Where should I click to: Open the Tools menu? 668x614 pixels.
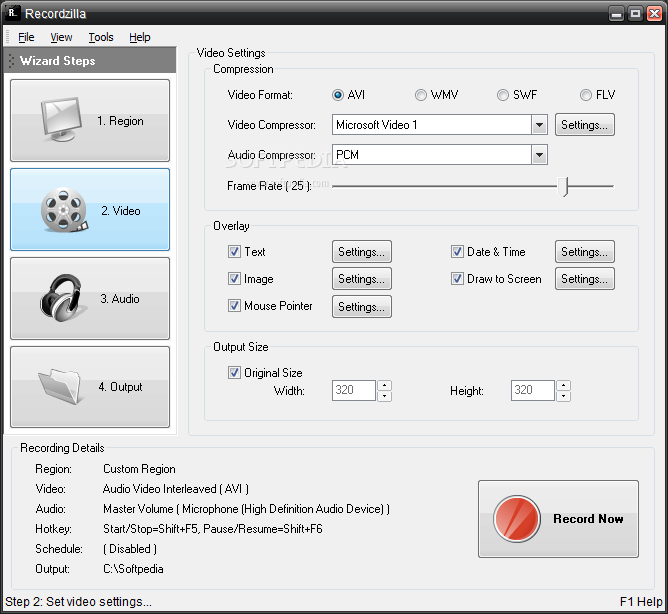(101, 37)
